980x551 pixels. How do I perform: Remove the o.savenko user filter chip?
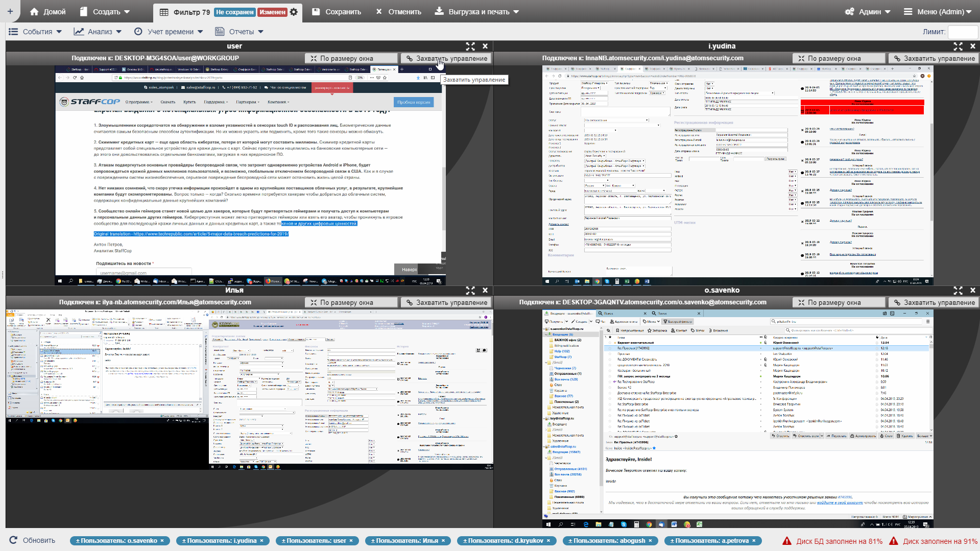tap(162, 541)
